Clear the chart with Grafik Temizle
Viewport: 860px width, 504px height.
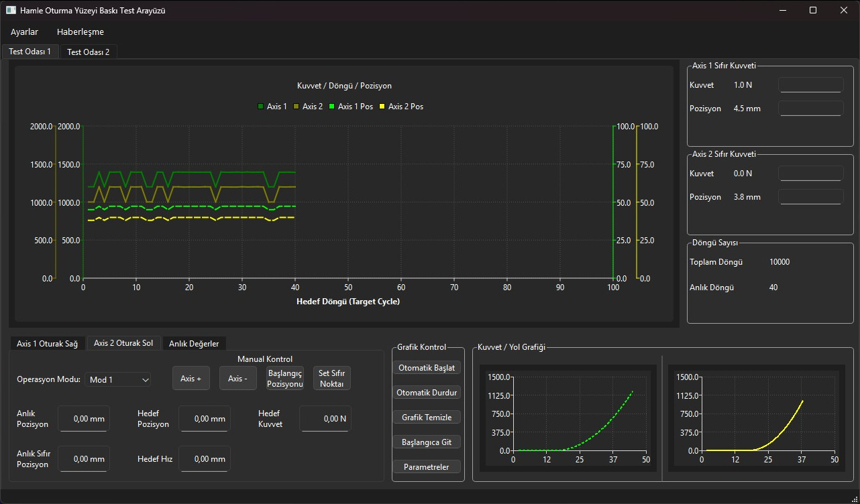tap(427, 417)
